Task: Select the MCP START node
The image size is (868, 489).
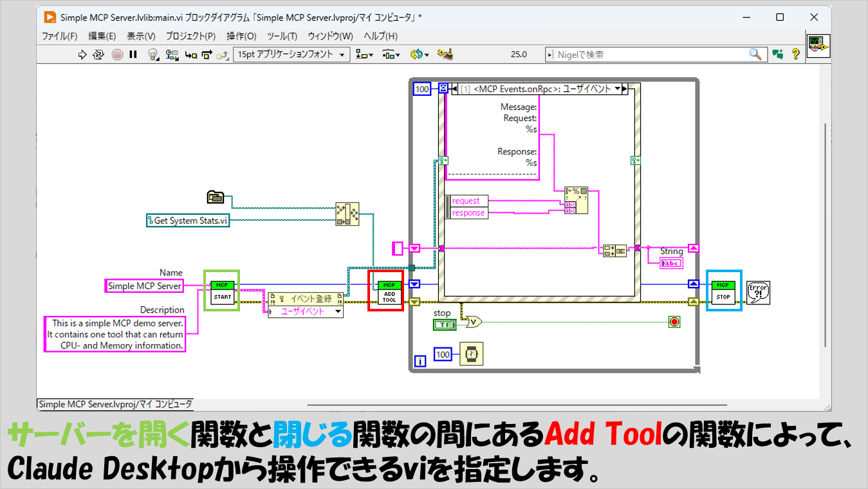Action: point(221,291)
